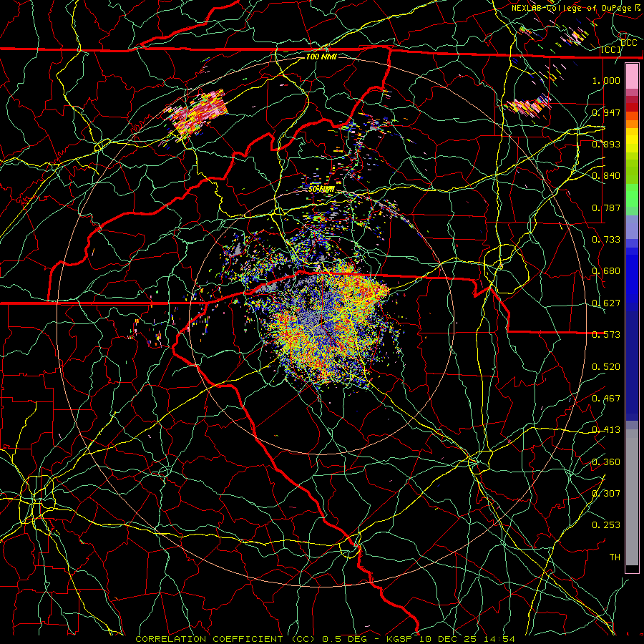Select the 0.947 scale value
Viewport: 644px width, 644px height.
pos(606,112)
